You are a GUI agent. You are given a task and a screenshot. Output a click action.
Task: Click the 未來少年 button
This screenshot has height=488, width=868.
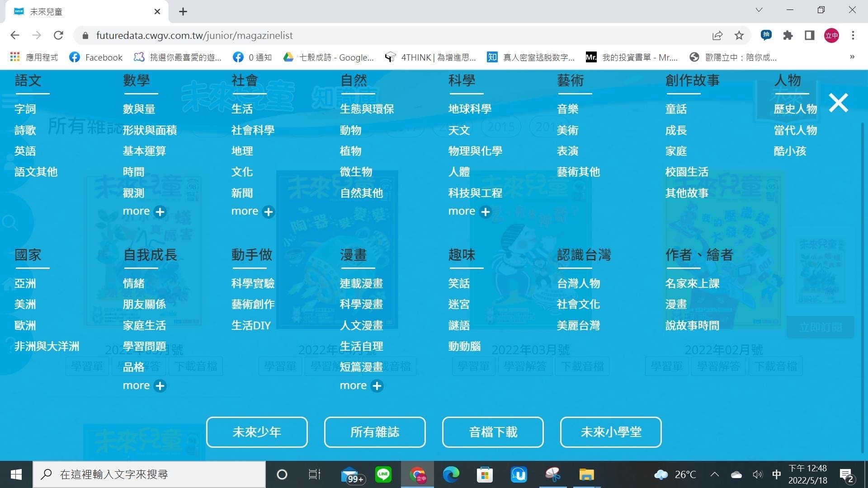257,432
